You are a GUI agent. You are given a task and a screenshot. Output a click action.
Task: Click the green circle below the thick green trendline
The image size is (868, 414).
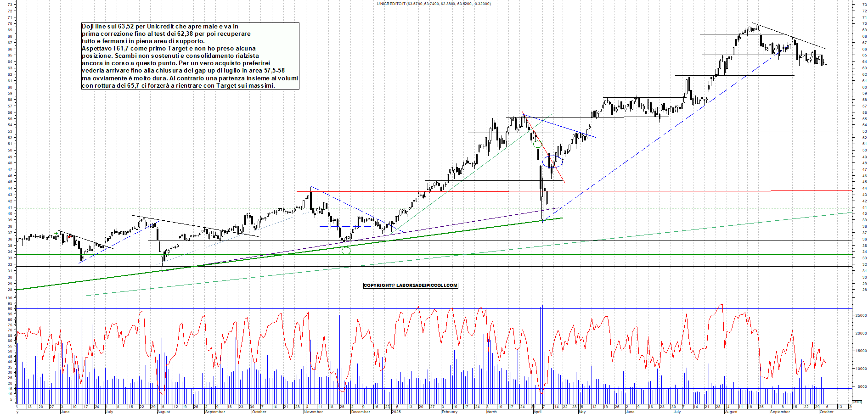coord(346,251)
